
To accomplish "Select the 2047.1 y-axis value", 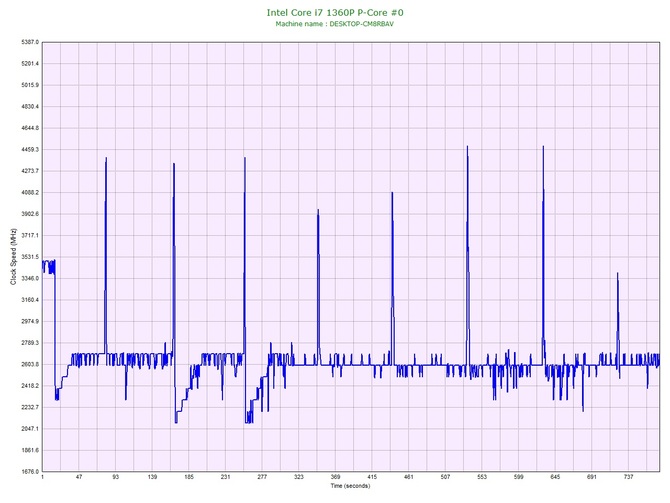I will 30,429.
